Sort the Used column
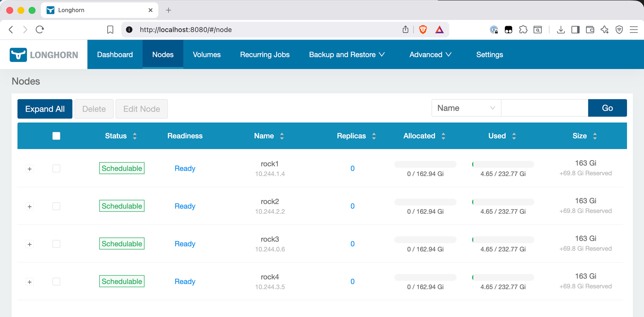The width and height of the screenshot is (644, 317). pos(514,136)
